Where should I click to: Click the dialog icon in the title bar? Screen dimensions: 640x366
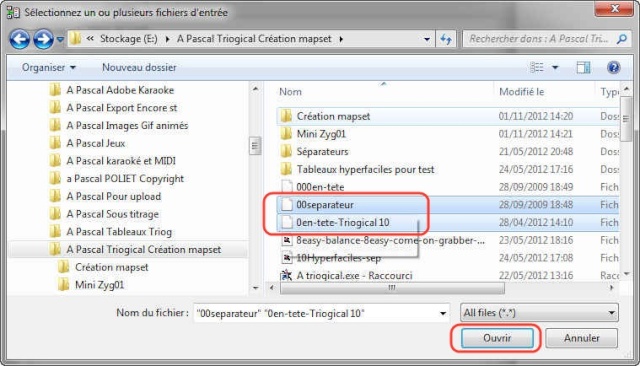click(13, 13)
